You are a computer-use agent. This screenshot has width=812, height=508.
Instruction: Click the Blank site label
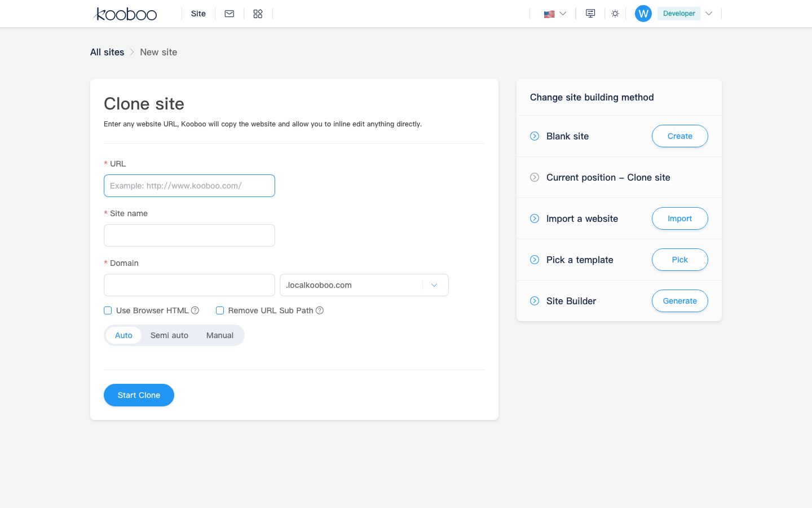pyautogui.click(x=567, y=136)
